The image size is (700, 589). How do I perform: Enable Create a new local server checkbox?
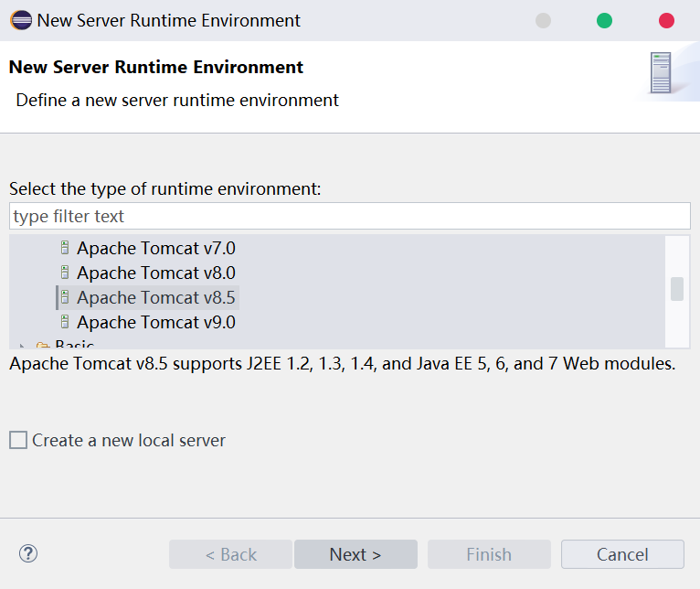pos(18,440)
